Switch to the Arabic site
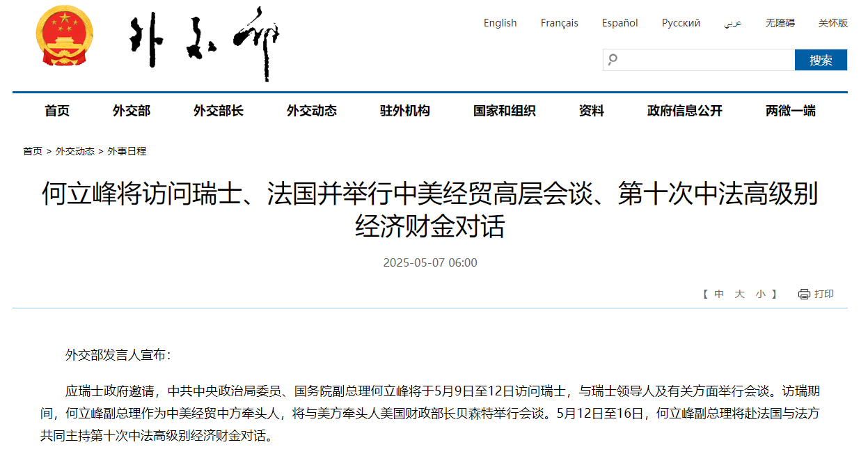The width and height of the screenshot is (868, 463). [732, 24]
